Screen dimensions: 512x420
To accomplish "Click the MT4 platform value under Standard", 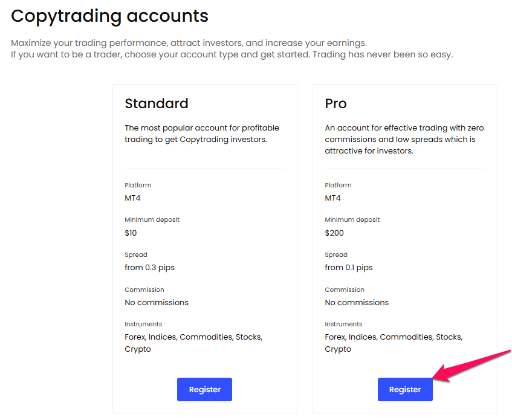I will [132, 198].
